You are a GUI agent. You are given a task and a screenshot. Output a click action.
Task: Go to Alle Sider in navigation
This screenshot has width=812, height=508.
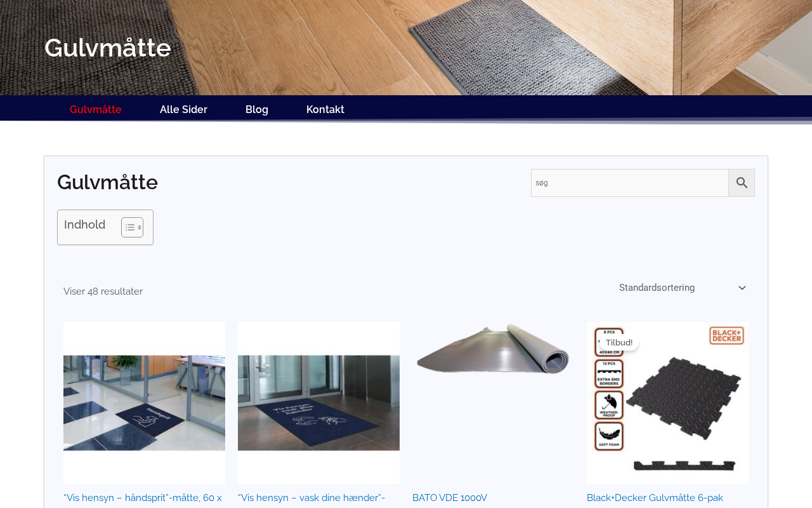pos(183,109)
